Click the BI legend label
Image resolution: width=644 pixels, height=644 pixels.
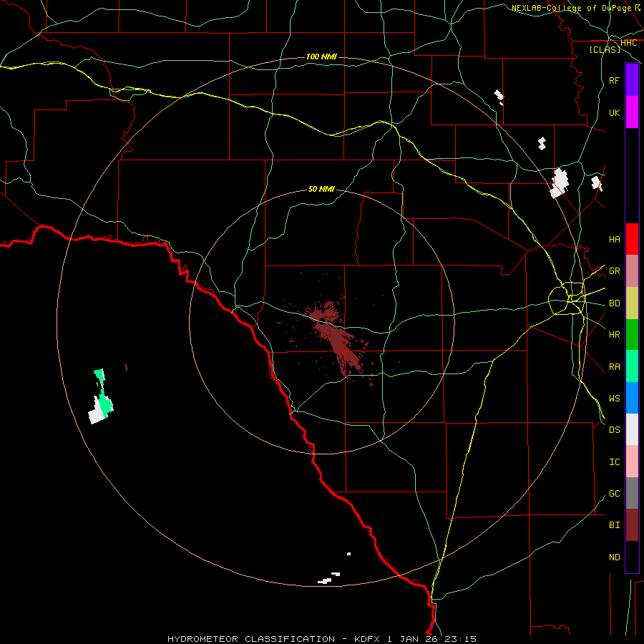click(614, 525)
